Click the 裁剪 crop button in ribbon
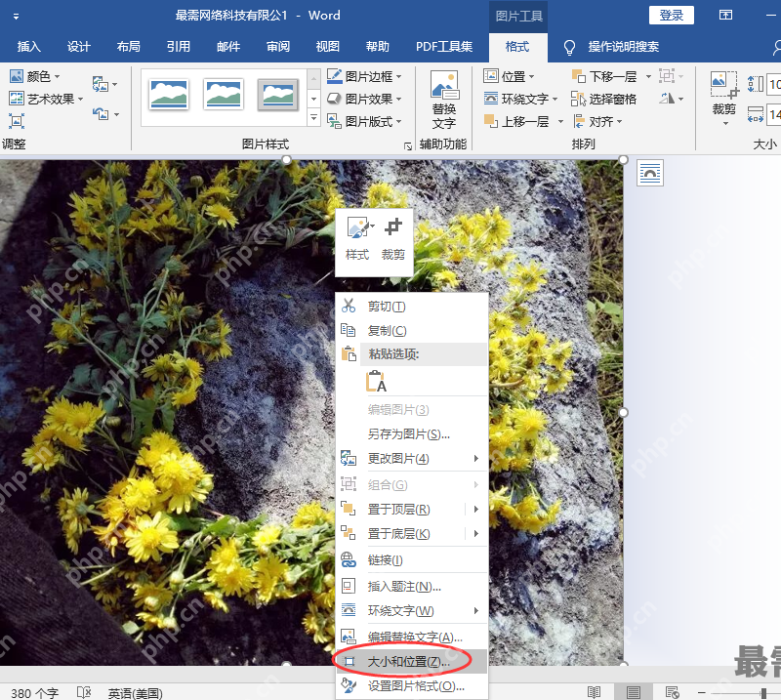Screen dimensions: 781x700 point(724,99)
